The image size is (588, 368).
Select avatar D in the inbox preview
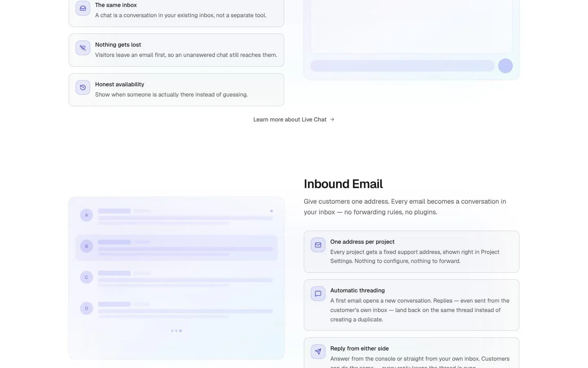tap(87, 308)
